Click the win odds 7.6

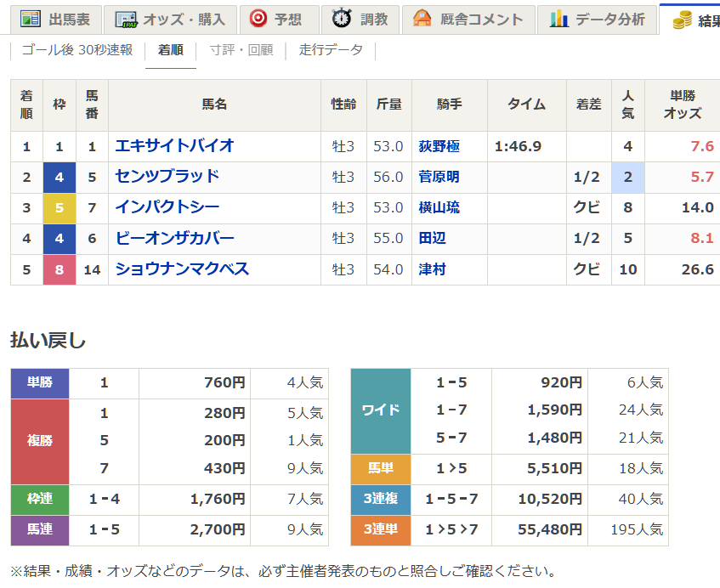click(x=702, y=146)
